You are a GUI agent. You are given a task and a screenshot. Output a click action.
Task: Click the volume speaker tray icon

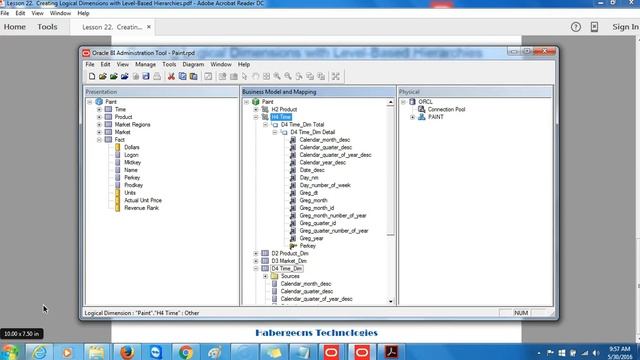[596, 353]
